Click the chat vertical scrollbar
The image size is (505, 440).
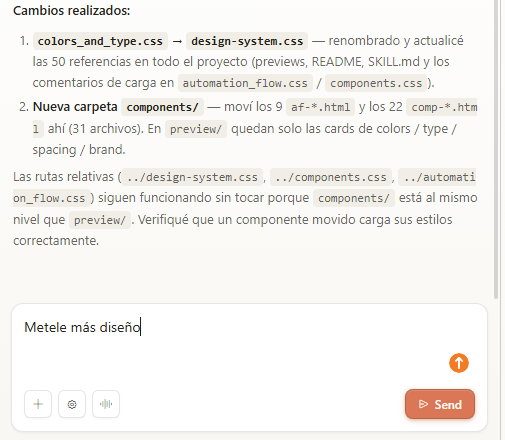point(496,150)
